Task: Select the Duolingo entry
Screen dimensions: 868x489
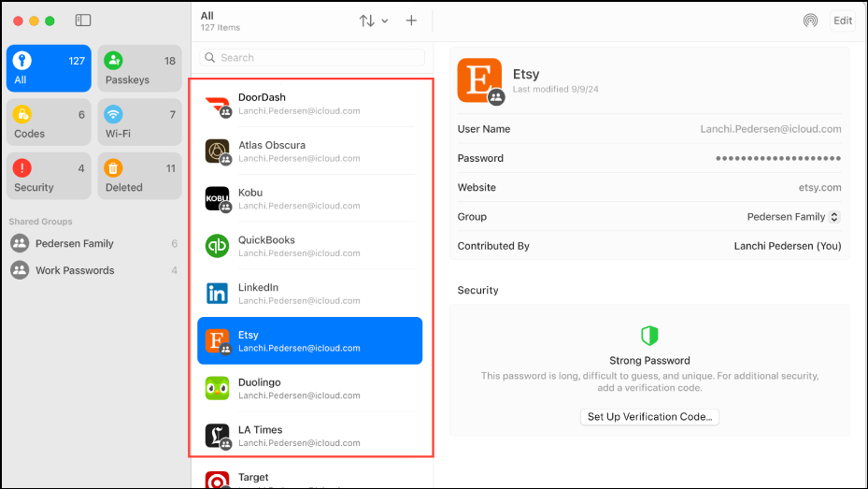Action: click(x=310, y=388)
